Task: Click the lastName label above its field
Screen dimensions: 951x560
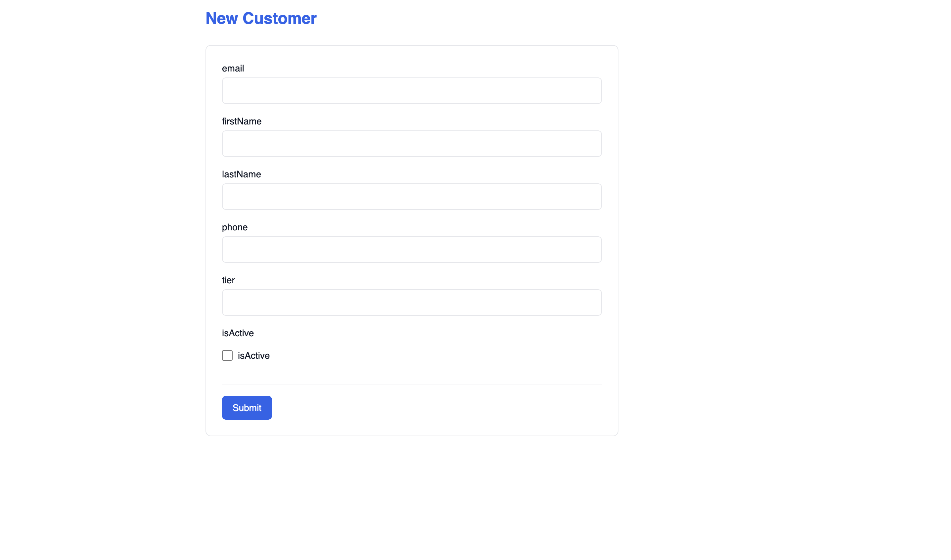Action: pyautogui.click(x=241, y=174)
